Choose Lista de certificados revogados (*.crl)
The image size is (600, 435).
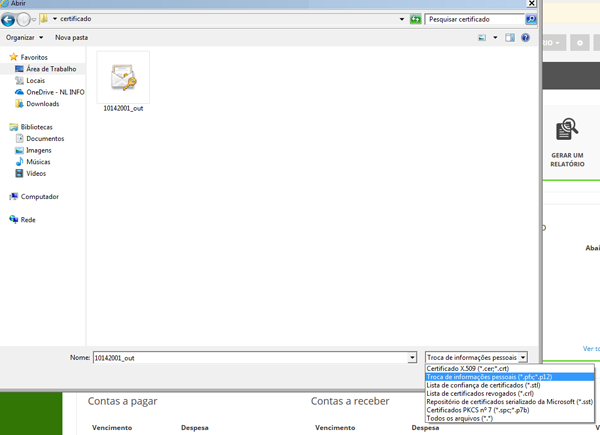[510, 393]
